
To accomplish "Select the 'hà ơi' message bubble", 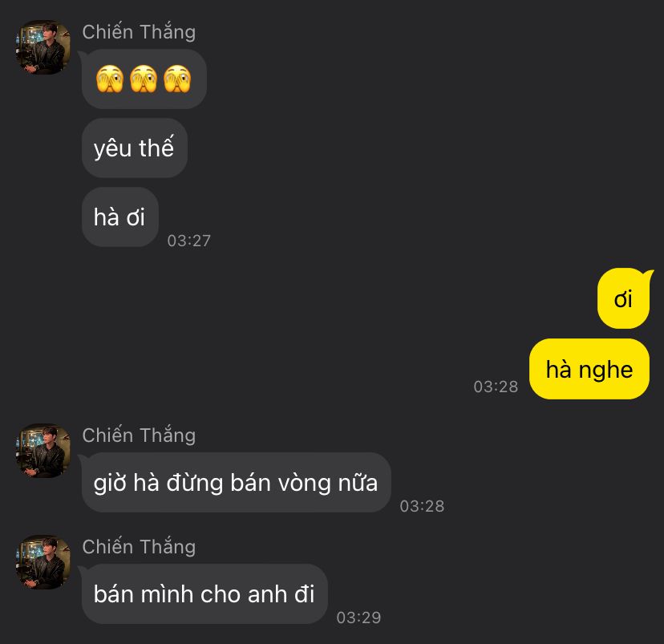I will coord(119,217).
